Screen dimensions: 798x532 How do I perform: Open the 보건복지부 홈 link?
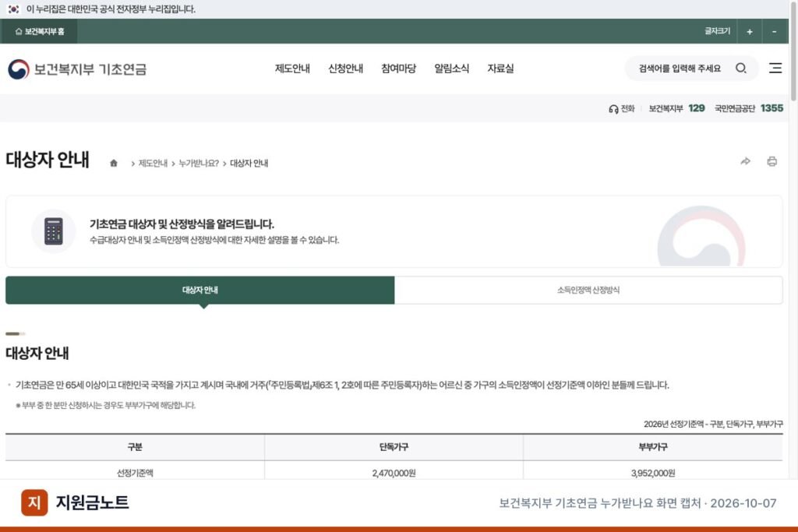(39, 31)
